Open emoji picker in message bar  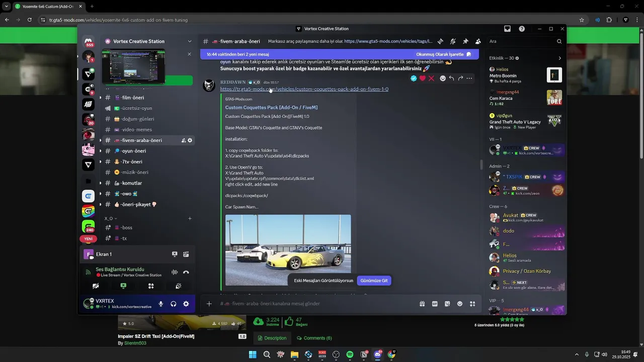click(x=460, y=304)
